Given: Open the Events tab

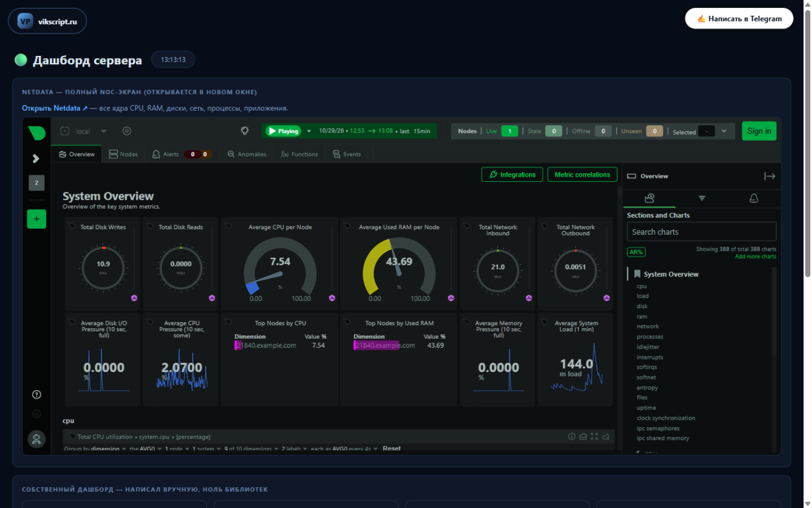Looking at the screenshot, I should 347,154.
